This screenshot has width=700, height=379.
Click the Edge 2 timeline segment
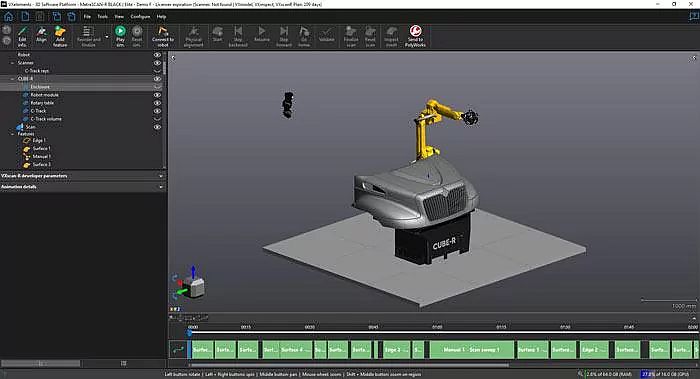(594, 350)
